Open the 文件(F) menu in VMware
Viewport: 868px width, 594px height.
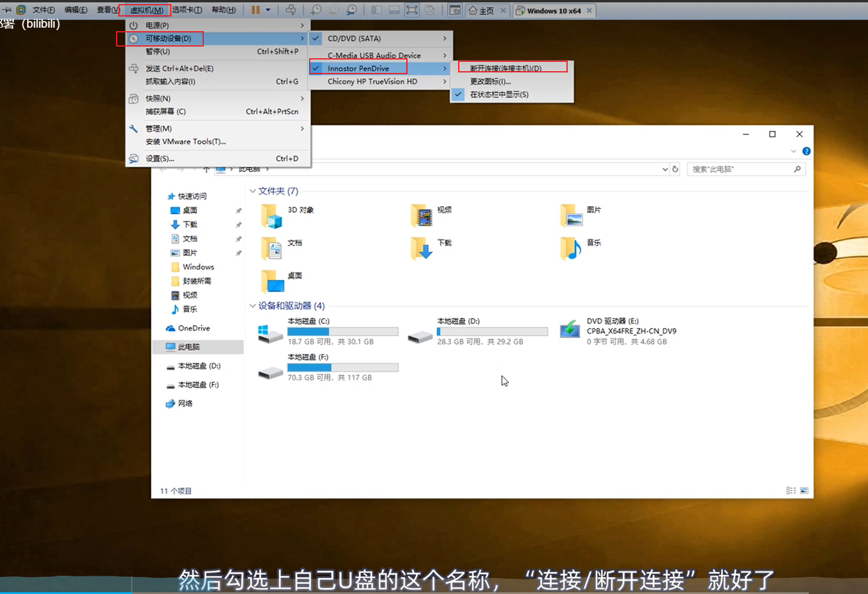(x=43, y=10)
